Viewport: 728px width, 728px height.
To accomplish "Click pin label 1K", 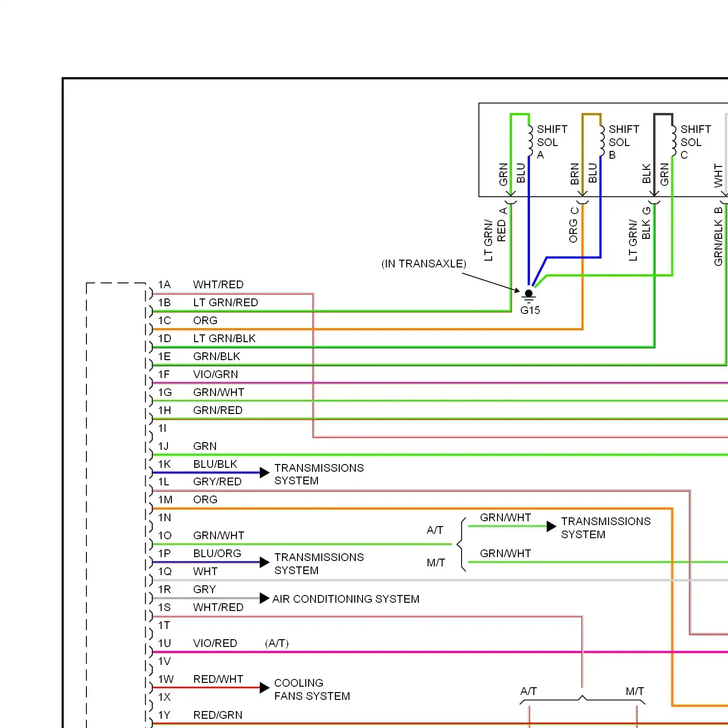I will 165,464.
